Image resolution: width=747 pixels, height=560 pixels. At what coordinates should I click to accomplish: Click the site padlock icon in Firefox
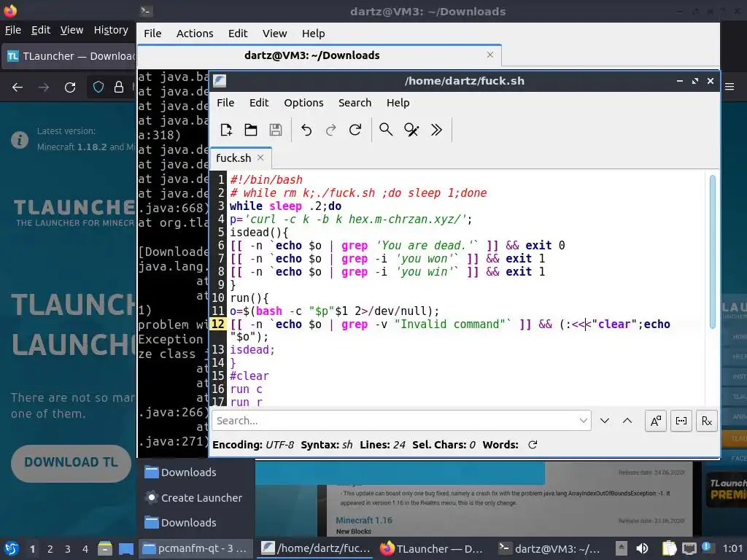pos(119,87)
